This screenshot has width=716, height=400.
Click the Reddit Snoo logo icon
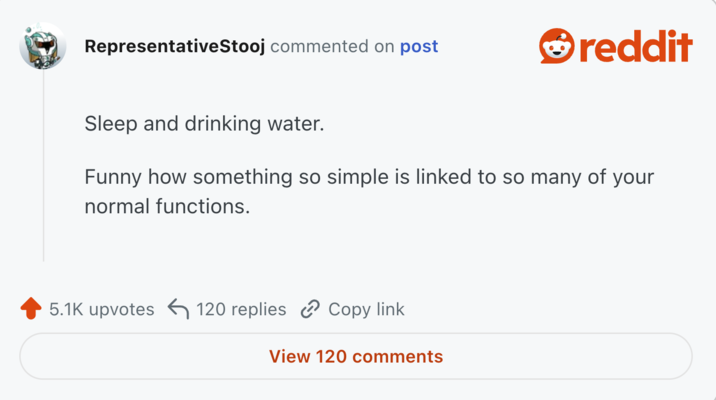click(x=557, y=46)
